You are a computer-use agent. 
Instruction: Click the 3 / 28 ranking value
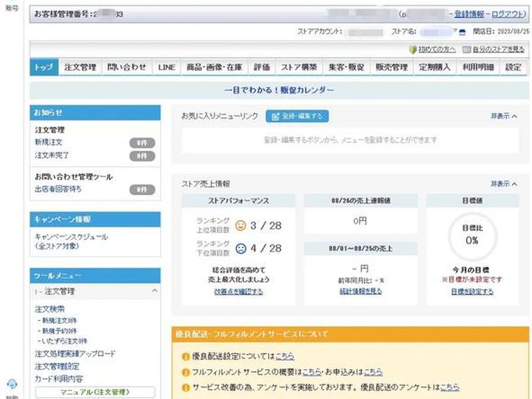[x=266, y=225]
